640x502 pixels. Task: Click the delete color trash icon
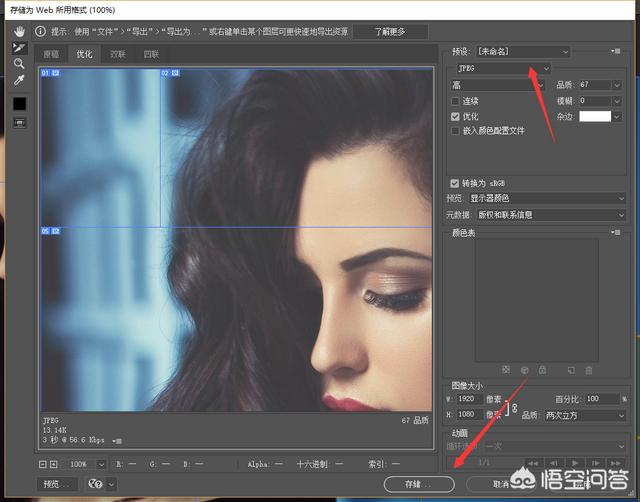tap(589, 370)
